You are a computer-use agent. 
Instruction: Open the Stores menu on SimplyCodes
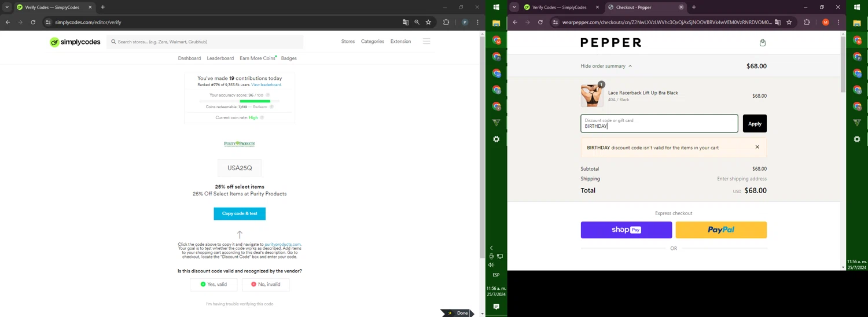[348, 42]
